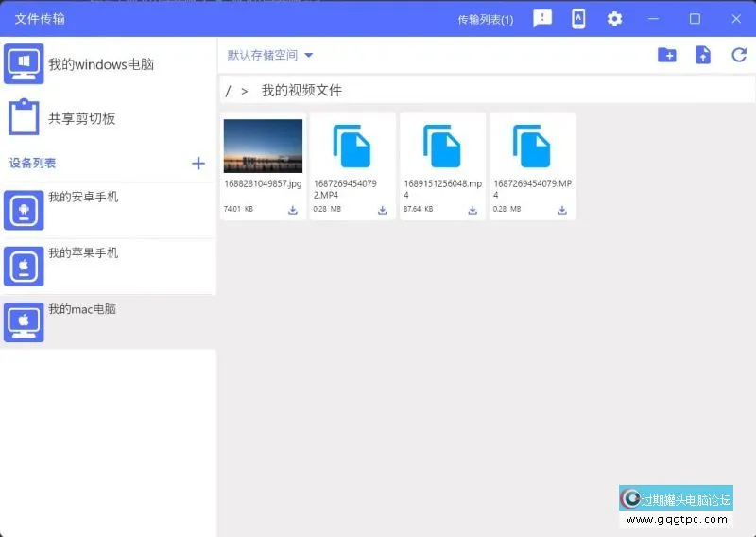Click the 87.64 KB size label

[418, 209]
